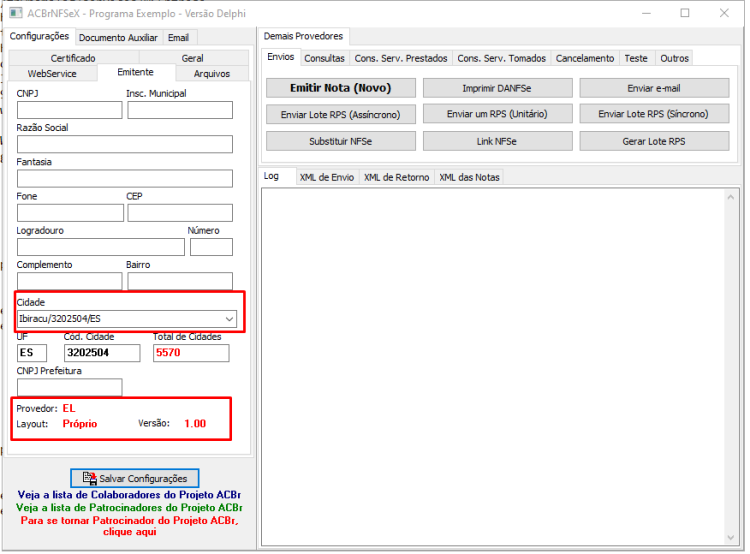Viewport: 750px width, 554px height.
Task: Switch to the Consultas tab
Action: point(324,58)
